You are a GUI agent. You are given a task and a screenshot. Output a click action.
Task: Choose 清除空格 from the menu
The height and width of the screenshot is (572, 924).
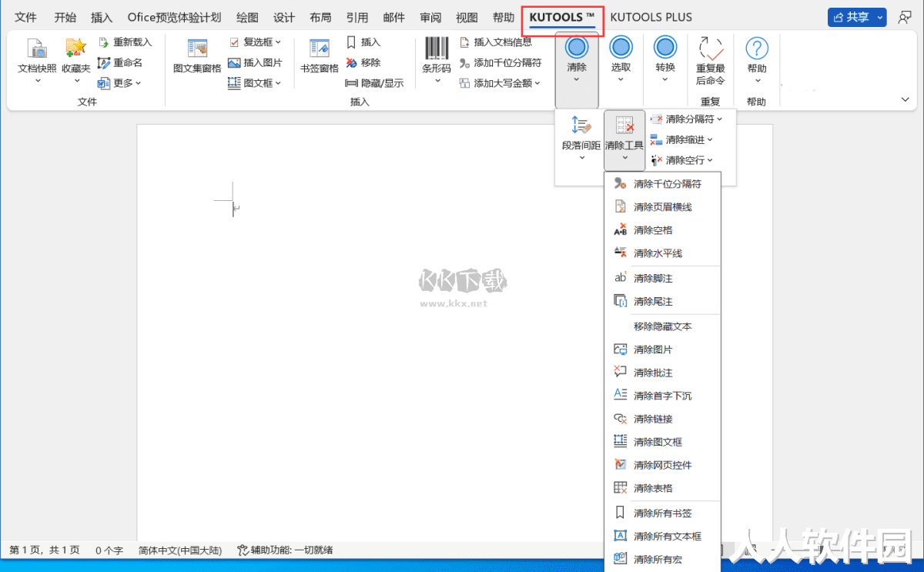pyautogui.click(x=662, y=230)
